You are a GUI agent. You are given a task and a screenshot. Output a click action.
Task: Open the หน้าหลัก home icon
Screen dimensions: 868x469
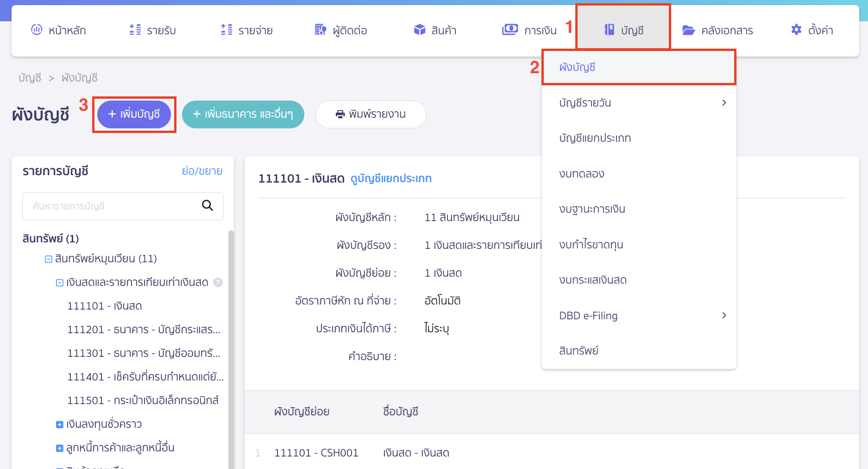(37, 30)
